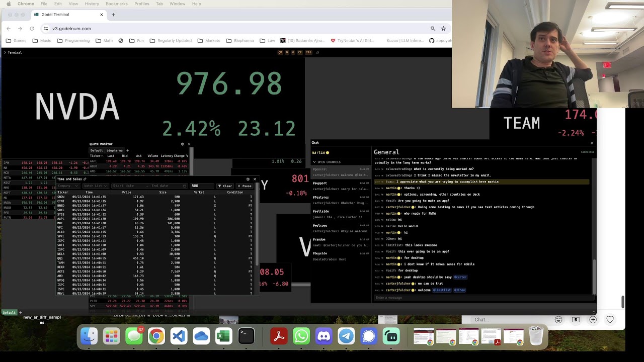Image resolution: width=644 pixels, height=362 pixels.
Task: Open Time and Sales settings gear
Action: point(248,179)
